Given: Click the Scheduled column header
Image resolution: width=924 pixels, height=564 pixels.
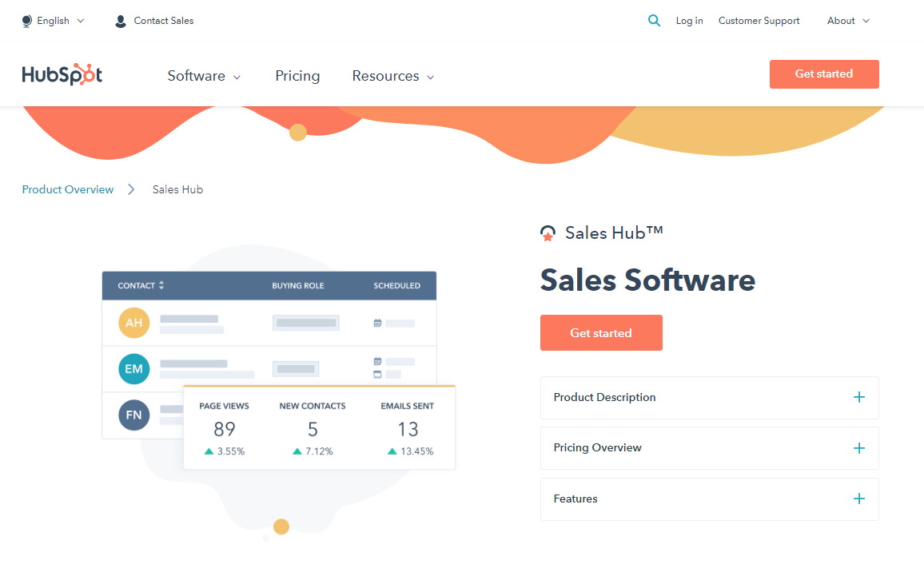Looking at the screenshot, I should coord(396,285).
